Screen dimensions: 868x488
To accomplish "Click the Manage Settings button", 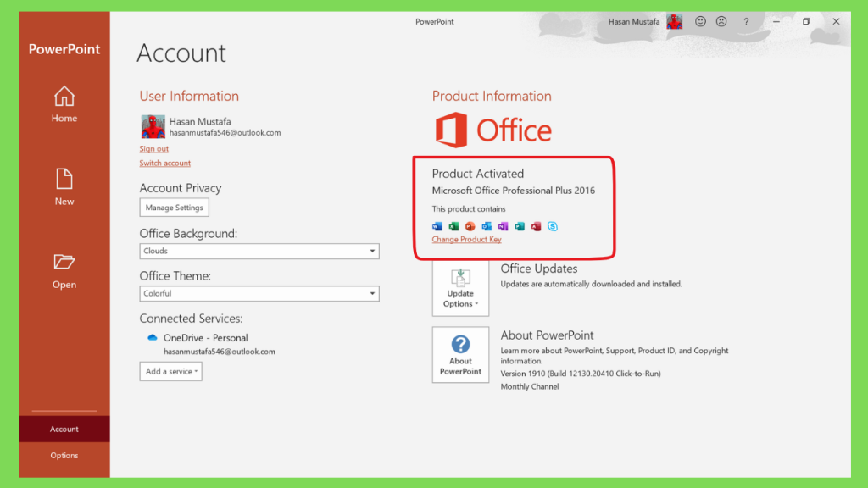I will 175,208.
